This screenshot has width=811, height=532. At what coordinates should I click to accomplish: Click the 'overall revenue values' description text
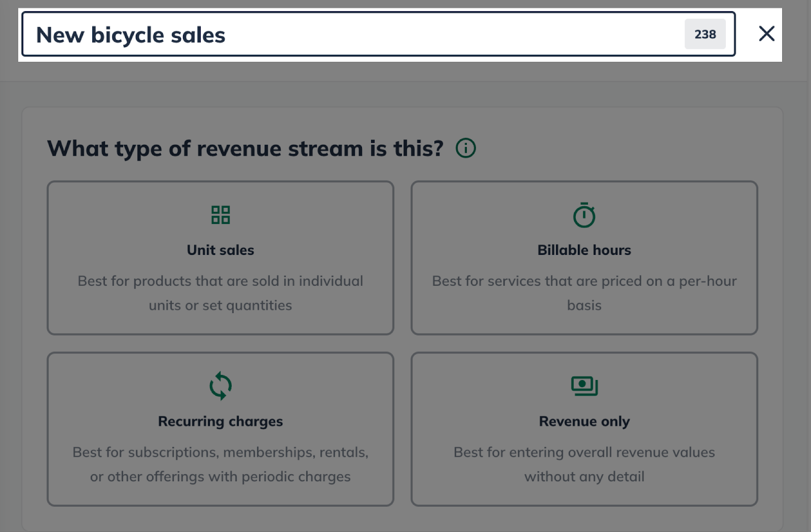click(584, 464)
